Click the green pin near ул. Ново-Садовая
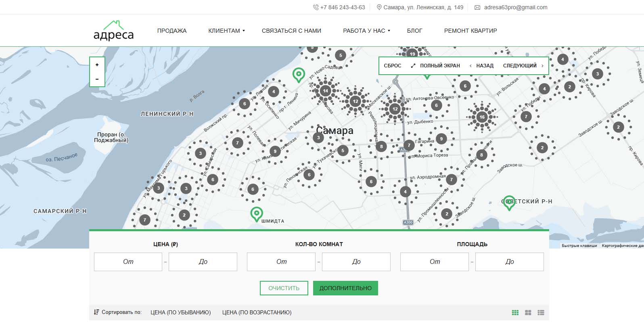The width and height of the screenshot is (644, 322). (x=299, y=75)
